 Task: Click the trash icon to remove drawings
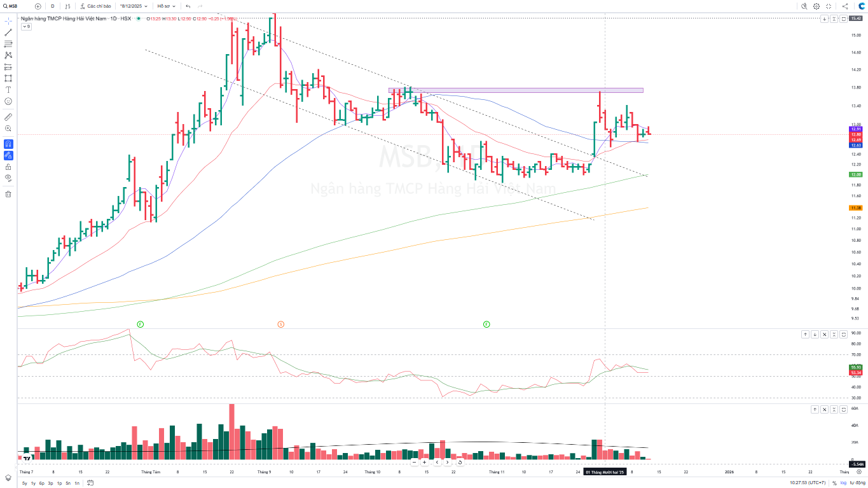(x=8, y=194)
